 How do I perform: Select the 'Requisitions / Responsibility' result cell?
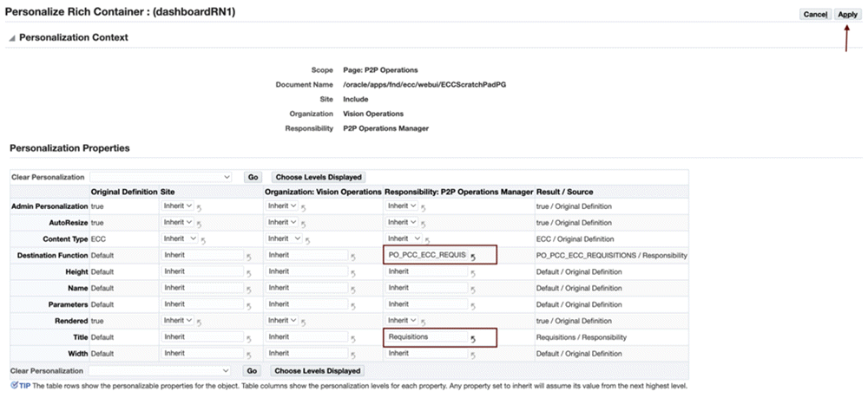coord(582,337)
